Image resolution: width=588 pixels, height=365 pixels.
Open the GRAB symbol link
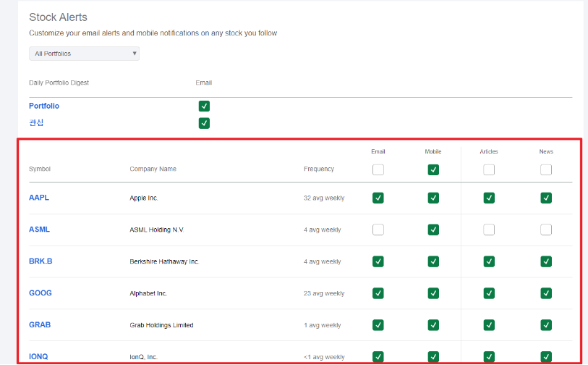click(x=40, y=325)
